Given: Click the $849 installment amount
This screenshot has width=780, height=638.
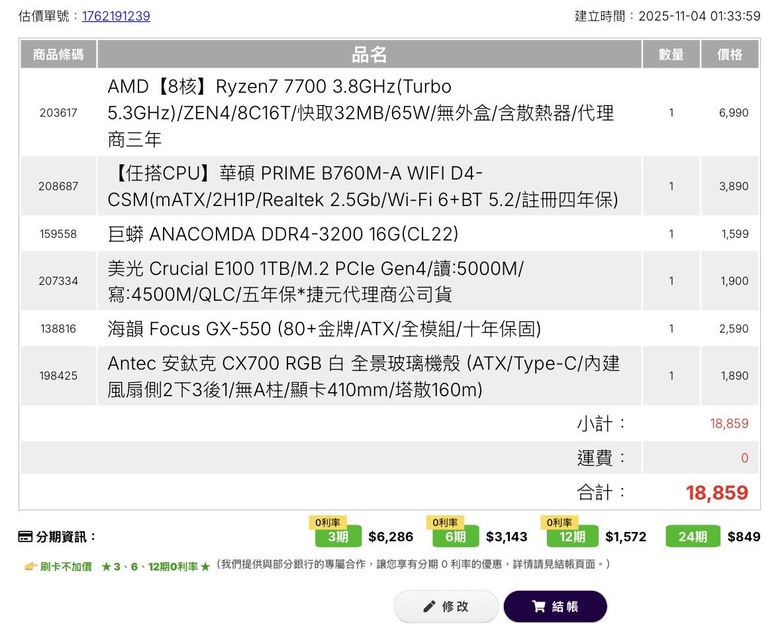Looking at the screenshot, I should pos(744,537).
